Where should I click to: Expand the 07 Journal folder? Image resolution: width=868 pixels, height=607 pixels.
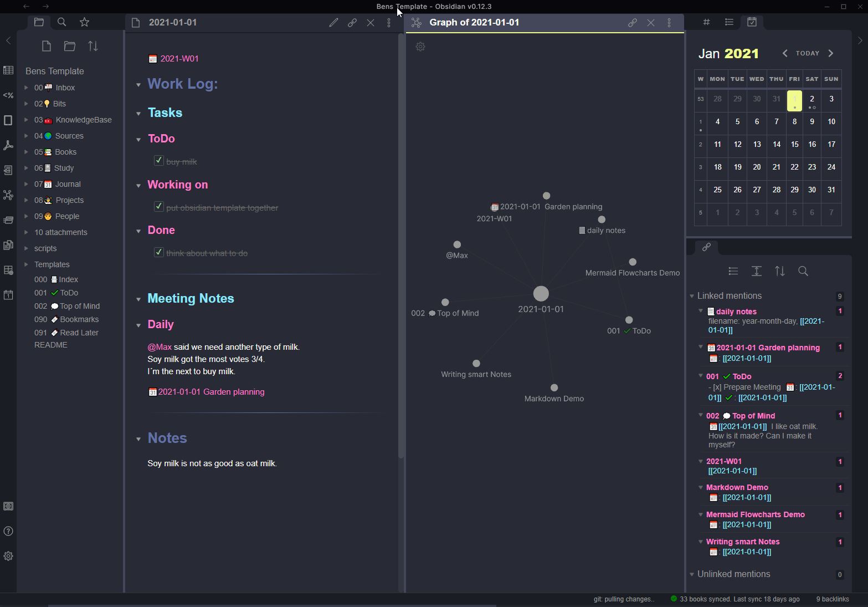26,184
